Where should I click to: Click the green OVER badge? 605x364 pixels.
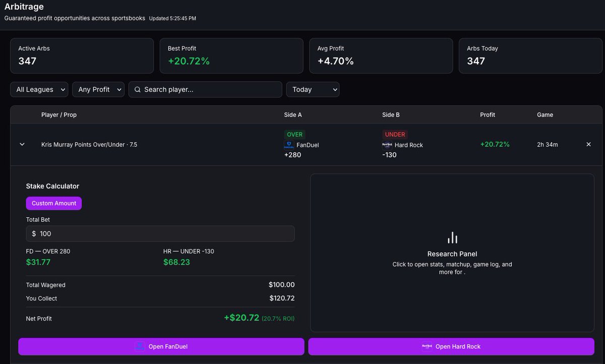point(295,135)
